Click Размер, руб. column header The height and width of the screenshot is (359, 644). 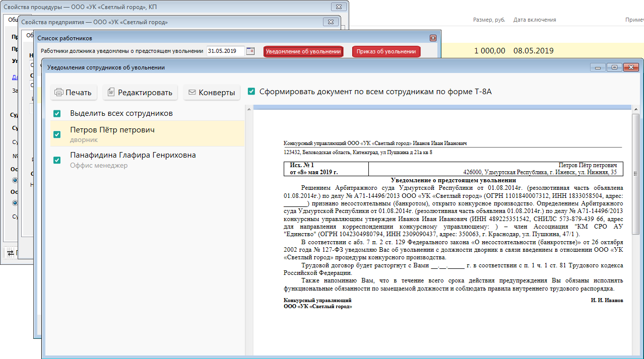(489, 20)
